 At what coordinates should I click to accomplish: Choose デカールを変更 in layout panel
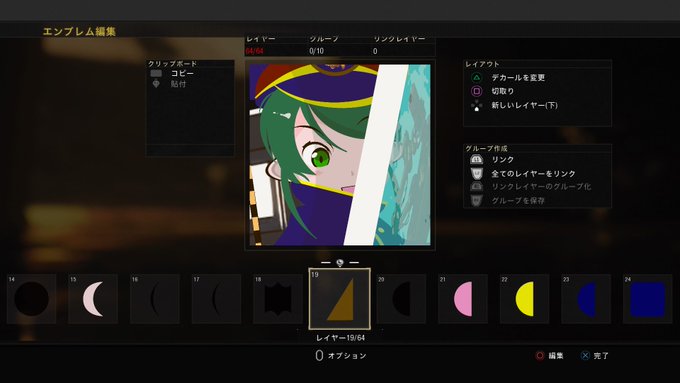point(518,78)
